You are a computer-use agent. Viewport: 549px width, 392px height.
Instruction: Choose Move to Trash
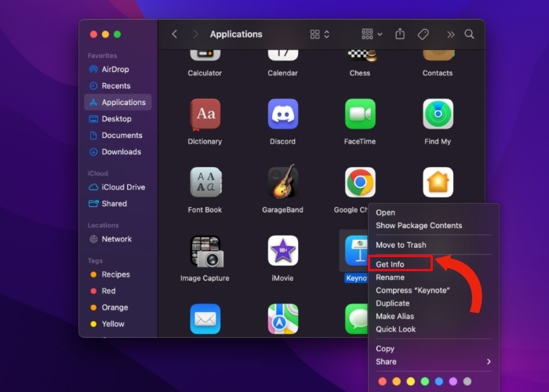[401, 245]
